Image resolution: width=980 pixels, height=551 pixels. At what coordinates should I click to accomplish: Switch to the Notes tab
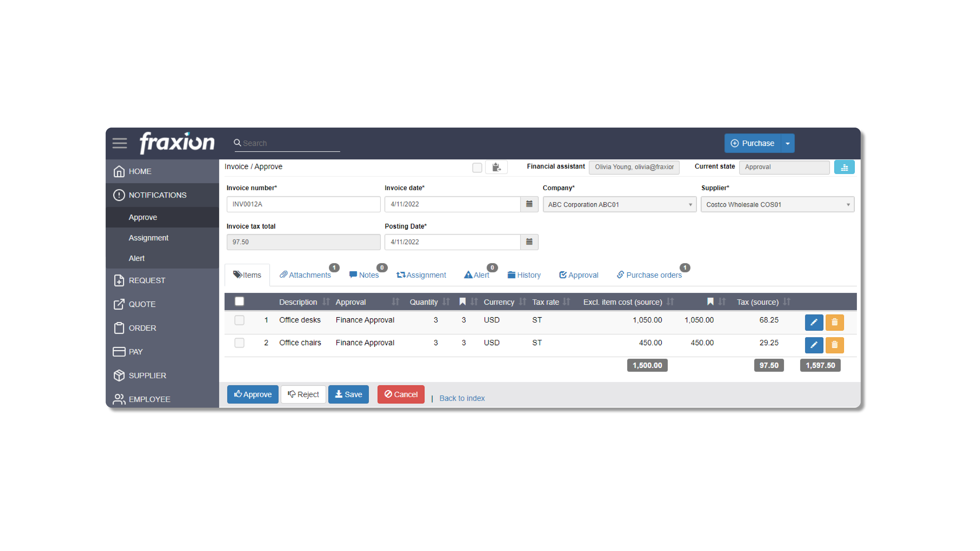tap(364, 275)
